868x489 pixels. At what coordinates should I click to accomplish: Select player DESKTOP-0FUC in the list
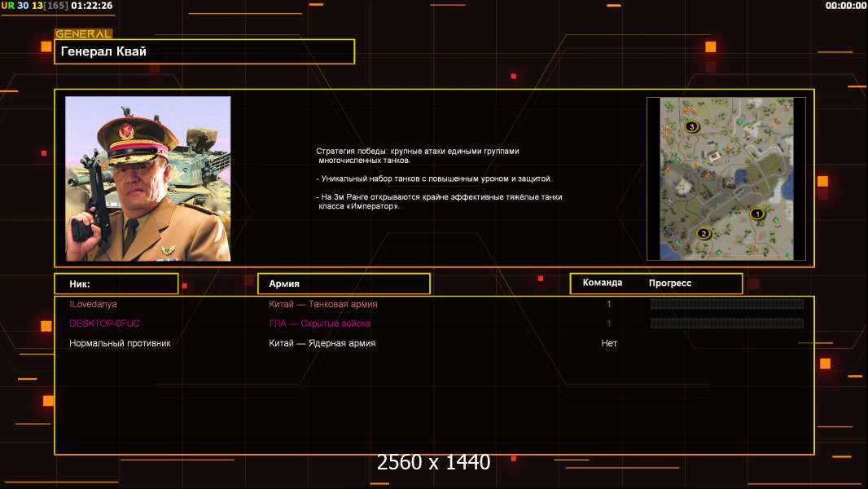pyautogui.click(x=104, y=324)
